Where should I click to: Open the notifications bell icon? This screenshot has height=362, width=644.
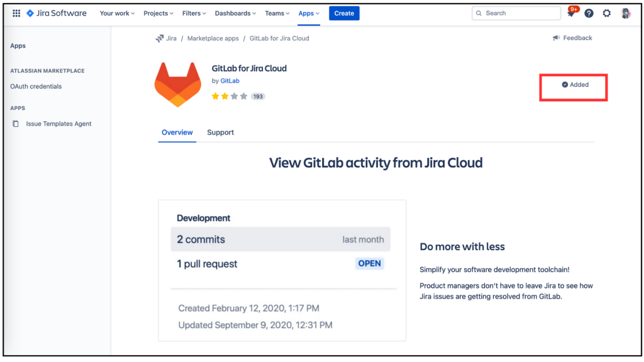coord(571,14)
